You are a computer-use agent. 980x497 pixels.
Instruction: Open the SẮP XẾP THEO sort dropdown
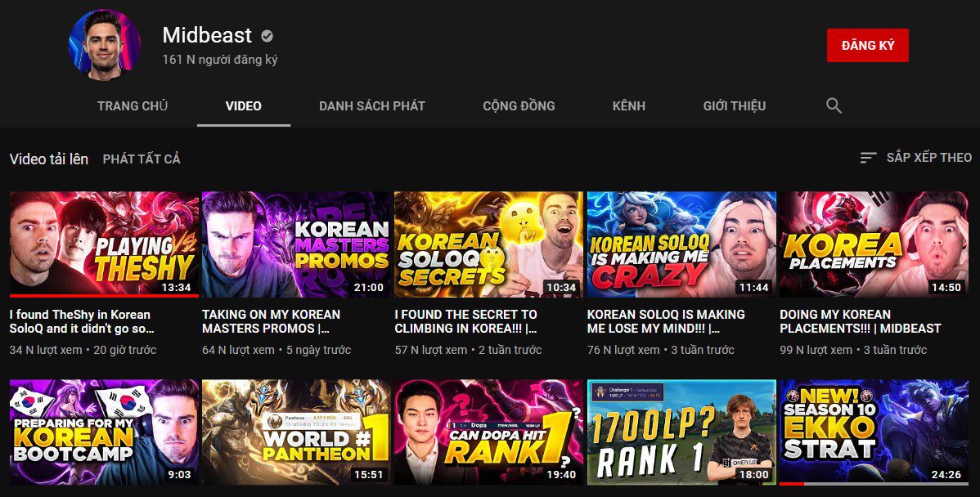point(915,158)
